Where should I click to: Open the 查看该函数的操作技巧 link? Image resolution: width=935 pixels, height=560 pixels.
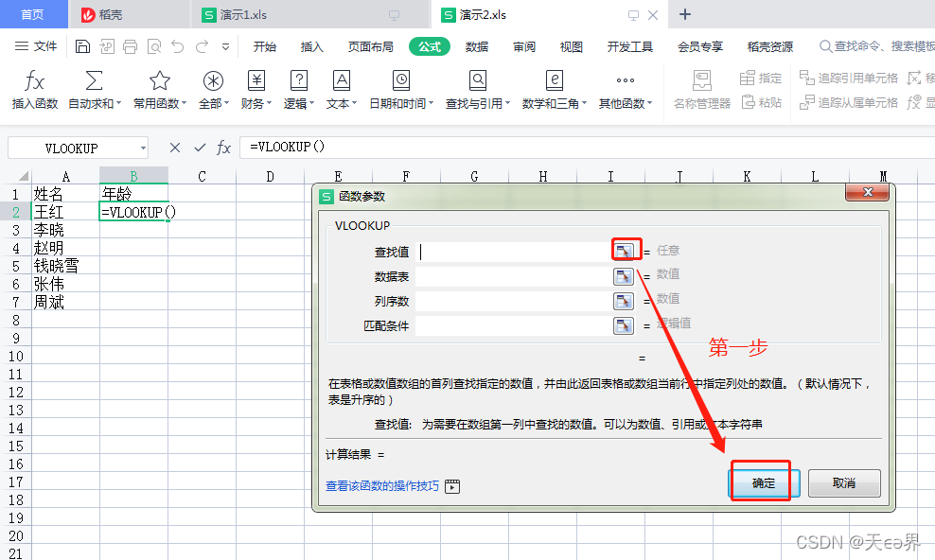[x=382, y=486]
